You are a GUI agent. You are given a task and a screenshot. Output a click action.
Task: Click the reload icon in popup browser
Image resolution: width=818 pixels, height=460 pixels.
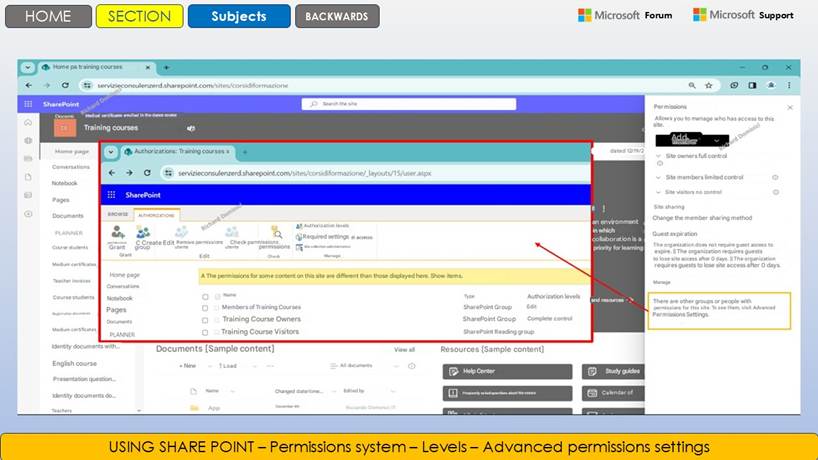click(149, 173)
